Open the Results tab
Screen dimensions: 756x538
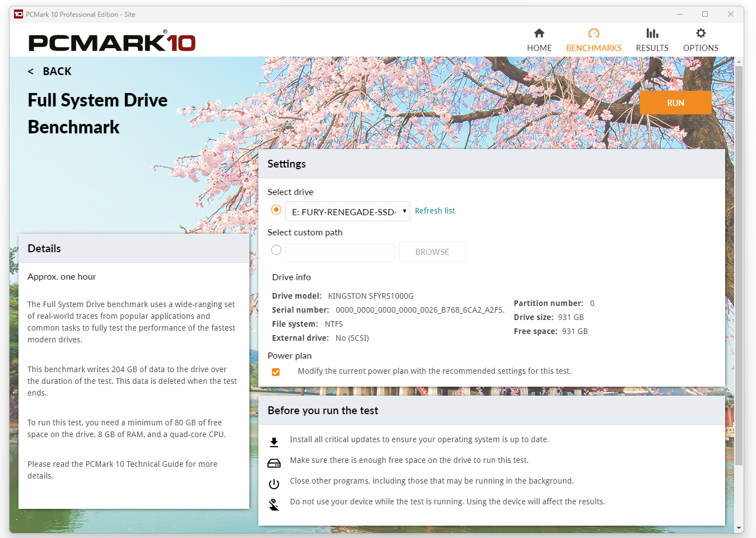pyautogui.click(x=652, y=40)
